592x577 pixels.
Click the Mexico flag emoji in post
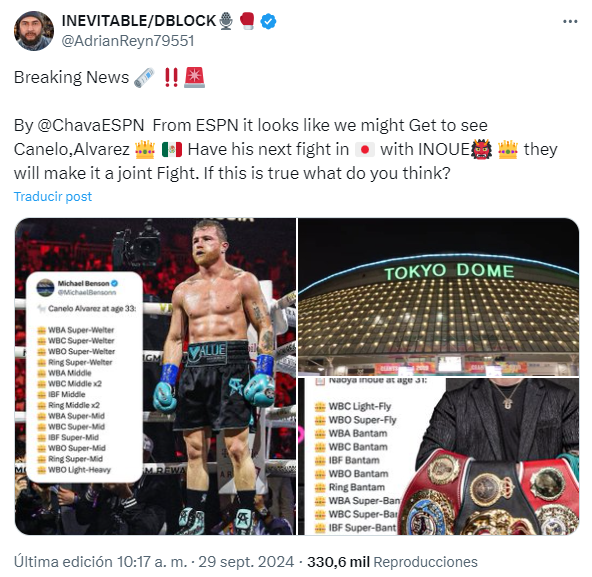pyautogui.click(x=172, y=150)
